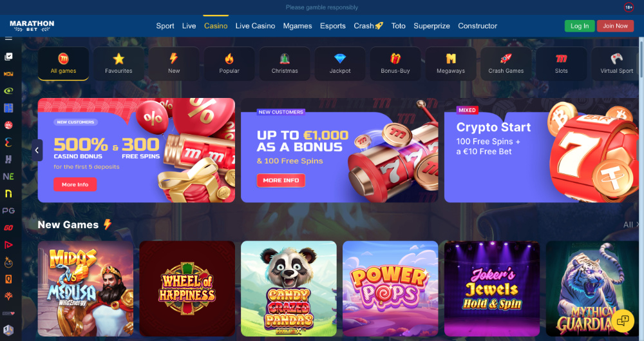Expand the sidebar hamburger menu
644x341 pixels.
(x=8, y=38)
